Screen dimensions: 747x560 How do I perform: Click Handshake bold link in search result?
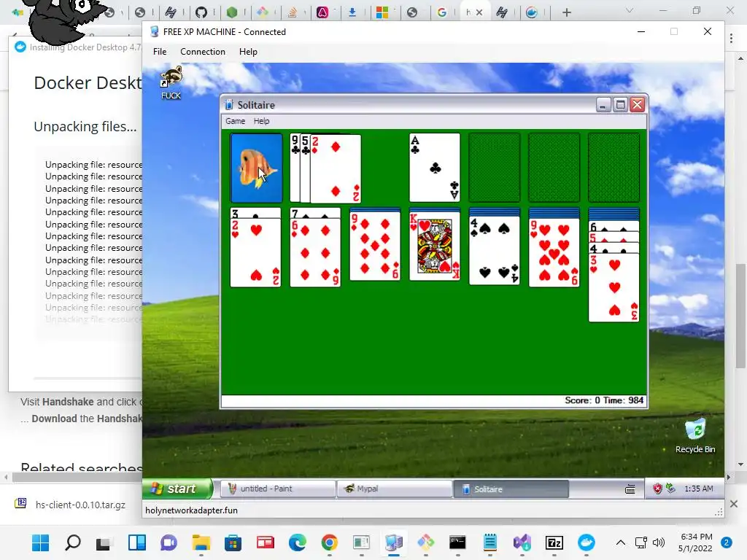click(68, 402)
